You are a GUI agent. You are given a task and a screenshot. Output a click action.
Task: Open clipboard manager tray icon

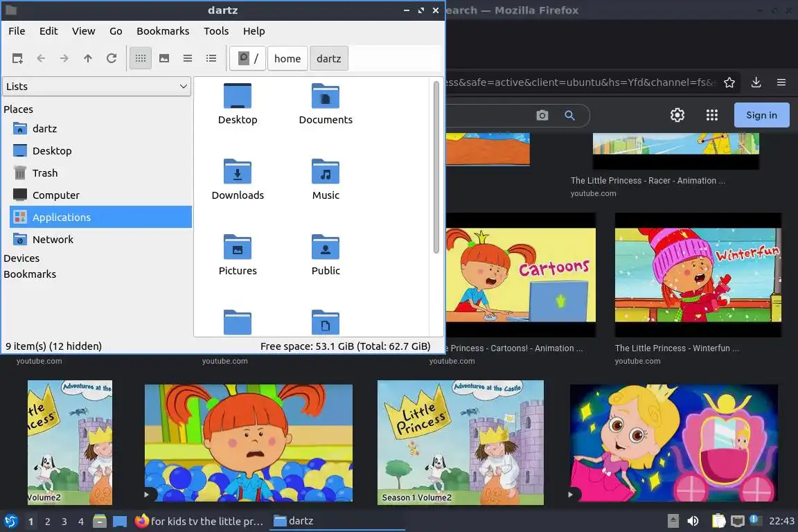click(718, 521)
